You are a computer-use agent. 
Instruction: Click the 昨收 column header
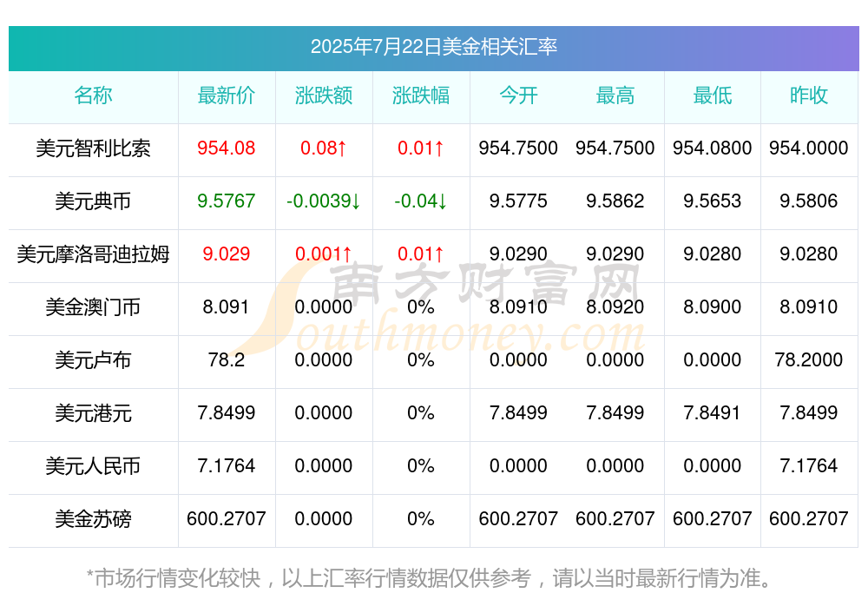pos(809,96)
